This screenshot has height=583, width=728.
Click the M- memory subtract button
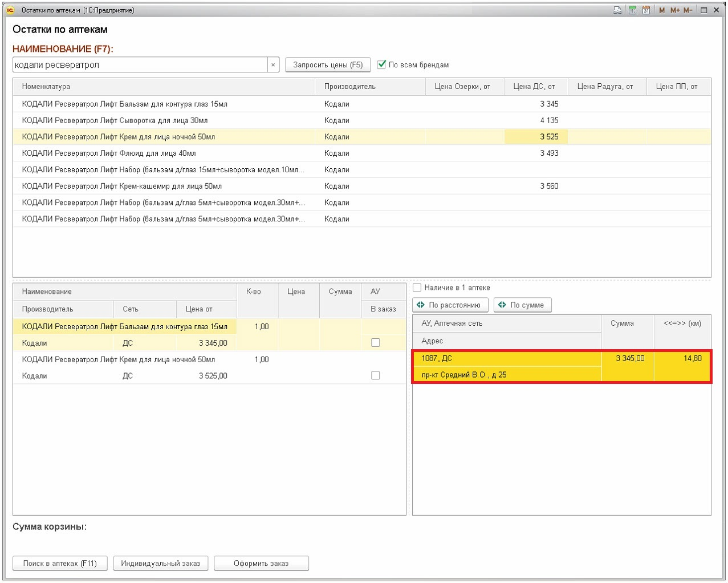coord(688,10)
